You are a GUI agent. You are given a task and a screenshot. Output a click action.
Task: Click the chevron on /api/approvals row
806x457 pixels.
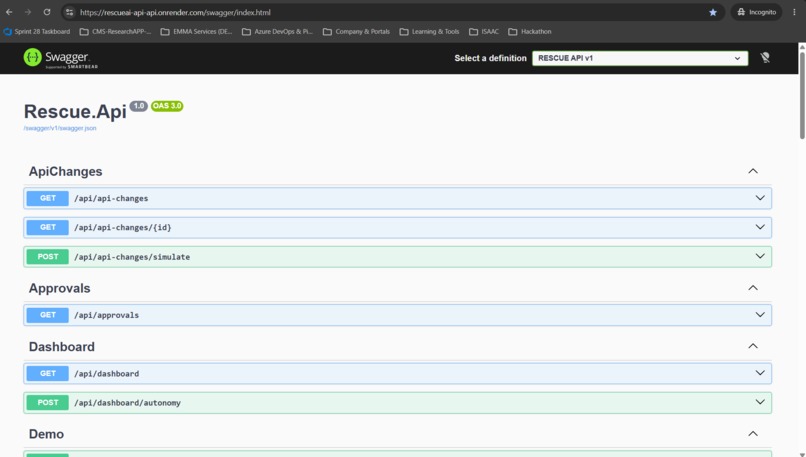pyautogui.click(x=760, y=315)
